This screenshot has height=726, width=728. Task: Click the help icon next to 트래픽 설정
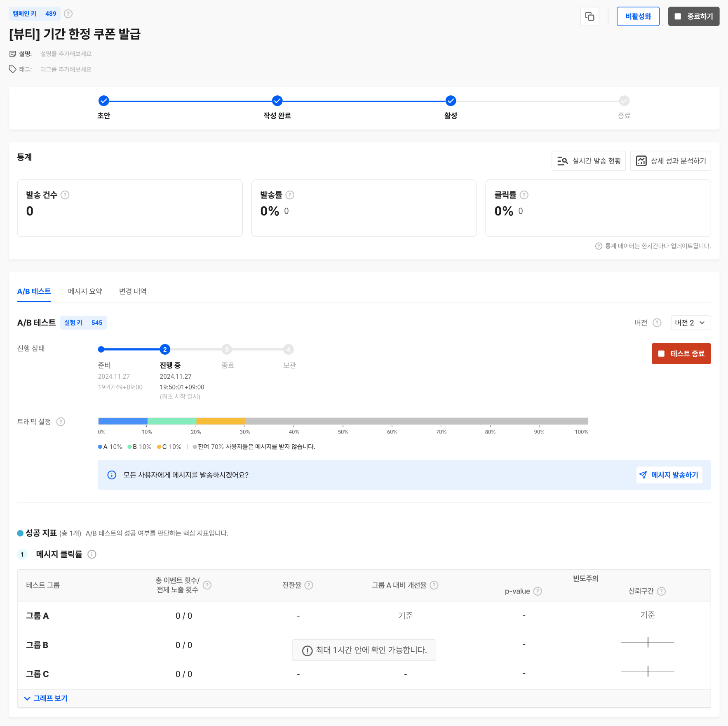61,422
